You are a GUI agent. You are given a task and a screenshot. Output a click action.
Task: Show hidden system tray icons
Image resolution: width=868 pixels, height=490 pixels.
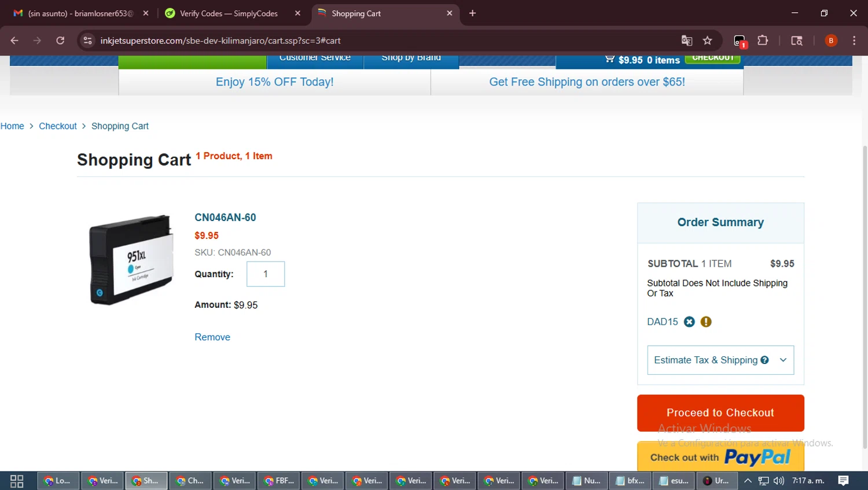click(748, 481)
